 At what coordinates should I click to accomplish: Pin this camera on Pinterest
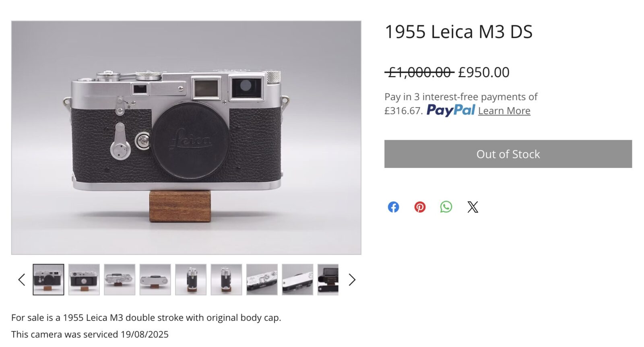tap(420, 207)
